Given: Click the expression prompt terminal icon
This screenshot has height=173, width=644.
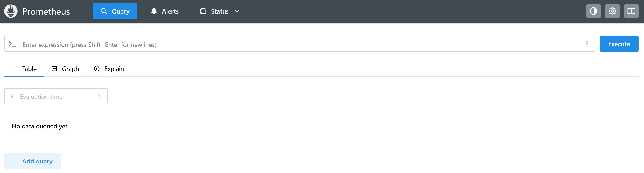Looking at the screenshot, I should [x=12, y=44].
